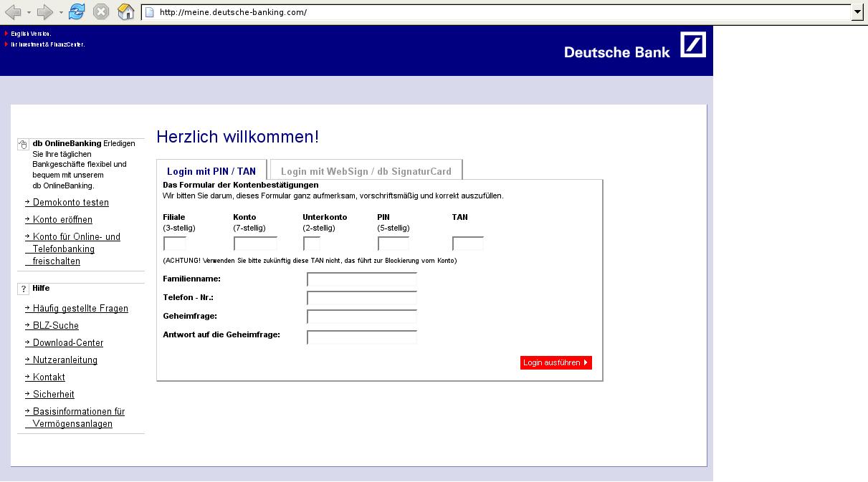Viewport: 868px width, 482px height.
Task: Select the Login mit PIN / TAN tab
Action: pyautogui.click(x=211, y=170)
